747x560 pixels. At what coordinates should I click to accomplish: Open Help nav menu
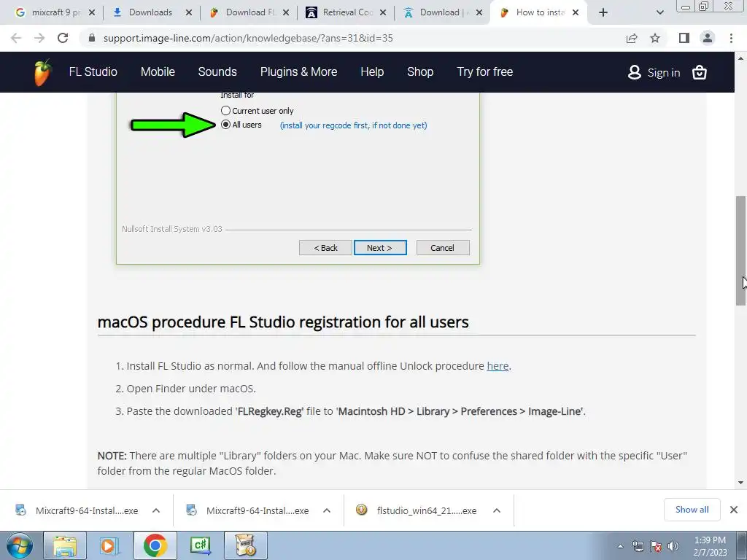pyautogui.click(x=372, y=72)
